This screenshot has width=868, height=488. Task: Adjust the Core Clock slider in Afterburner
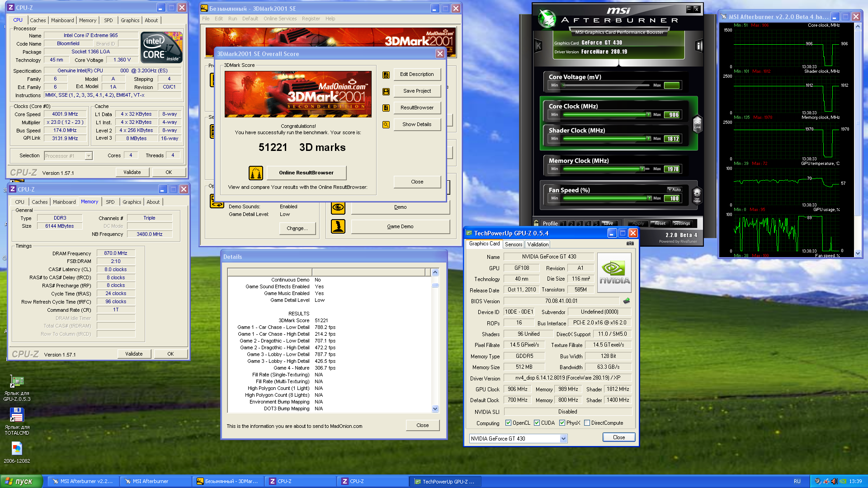pos(607,115)
